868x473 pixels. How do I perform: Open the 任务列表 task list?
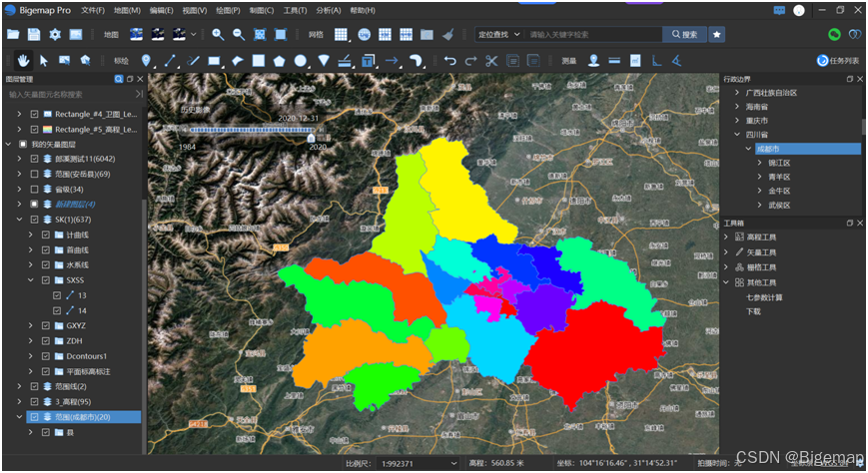pos(838,61)
